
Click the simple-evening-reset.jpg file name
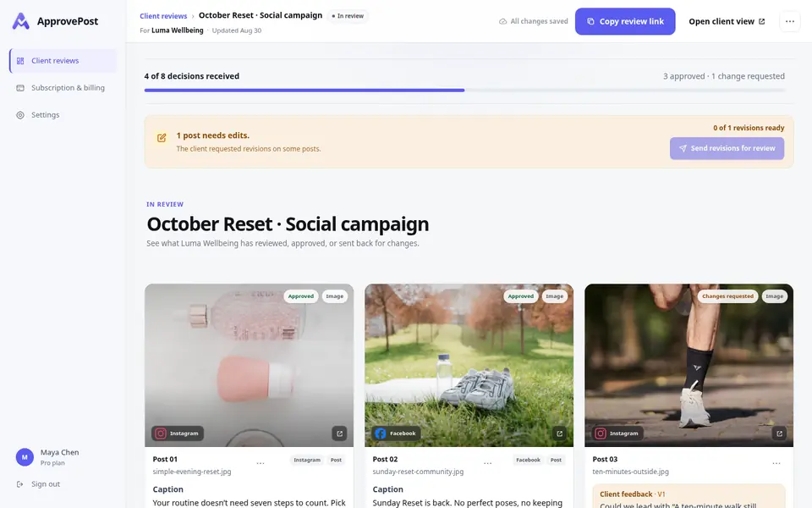192,472
